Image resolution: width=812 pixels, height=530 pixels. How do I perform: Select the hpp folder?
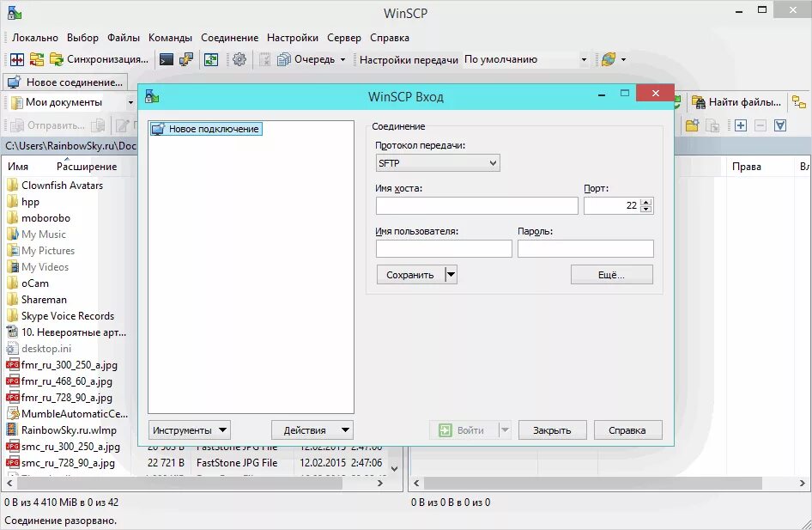coord(24,202)
